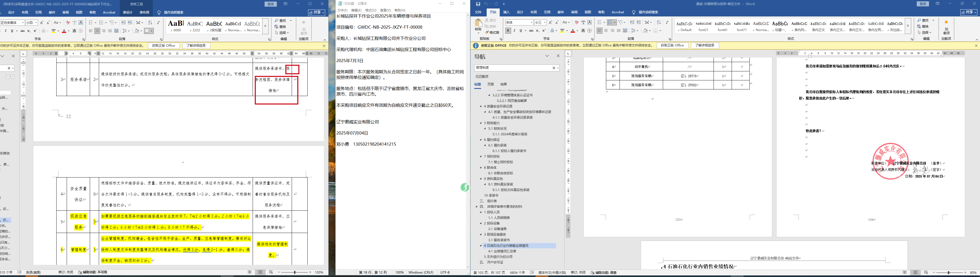Close the 导航 navigation pane
Screen dimensions: 980x277
[558, 56]
